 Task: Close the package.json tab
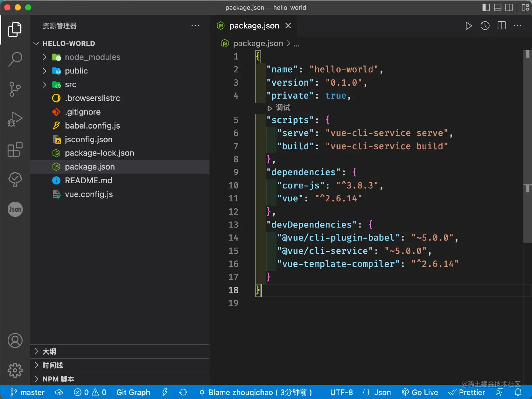(x=288, y=25)
